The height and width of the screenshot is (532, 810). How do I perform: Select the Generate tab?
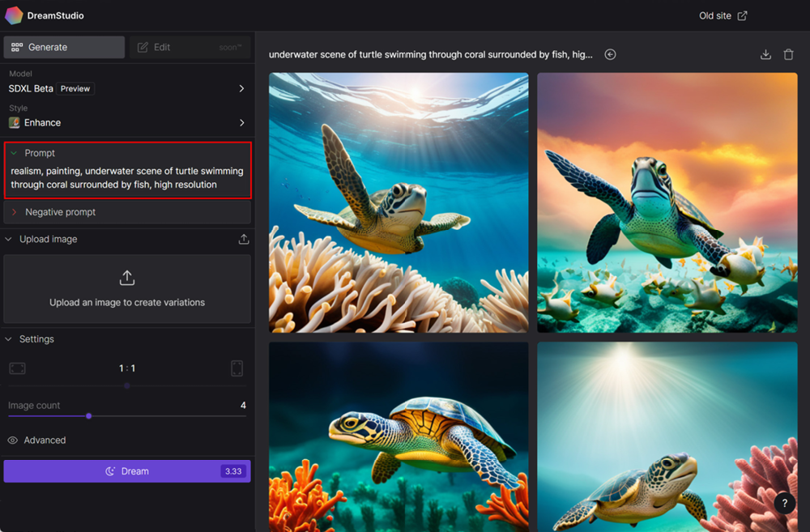tap(64, 47)
